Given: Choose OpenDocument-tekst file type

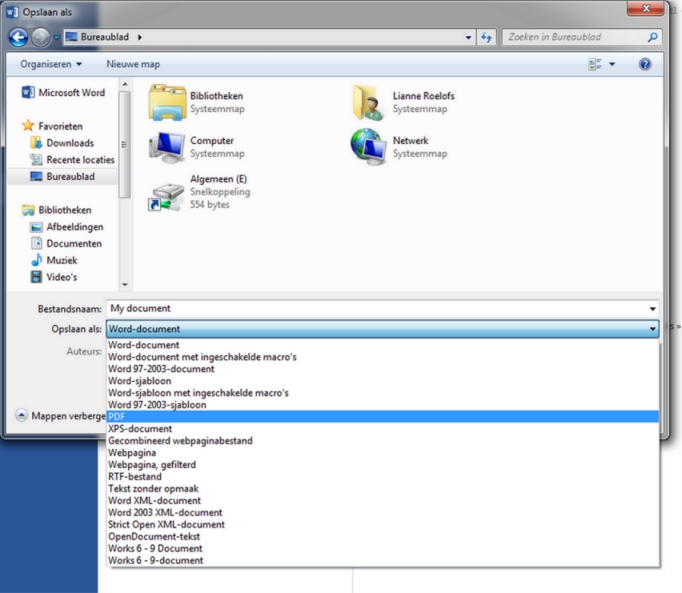Looking at the screenshot, I should click(x=383, y=536).
